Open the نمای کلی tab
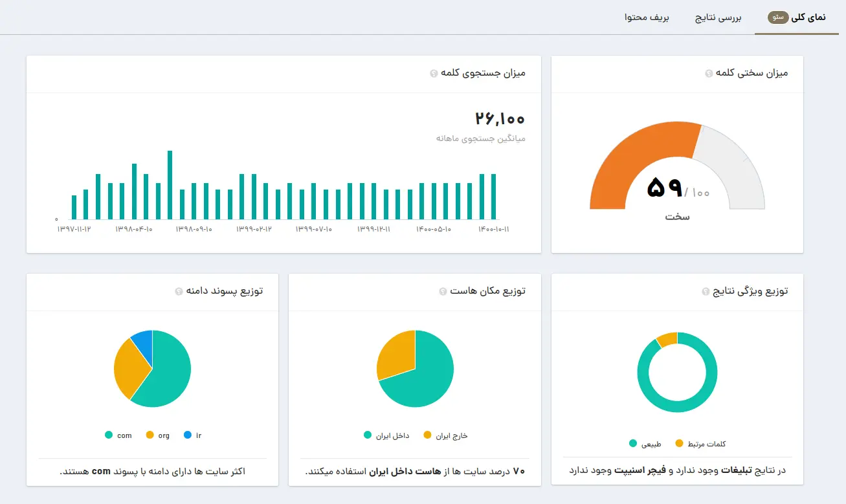The width and height of the screenshot is (846, 504). pyautogui.click(x=797, y=17)
